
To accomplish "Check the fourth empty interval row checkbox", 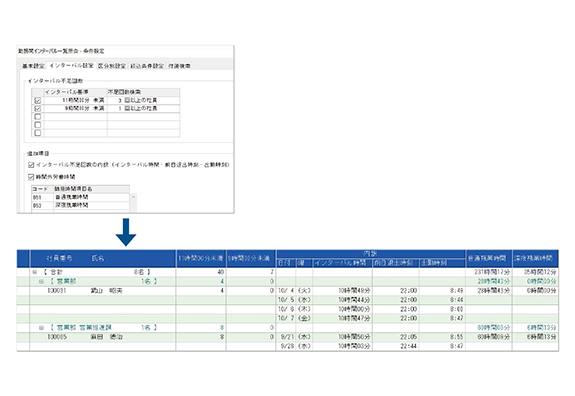I will [37, 125].
